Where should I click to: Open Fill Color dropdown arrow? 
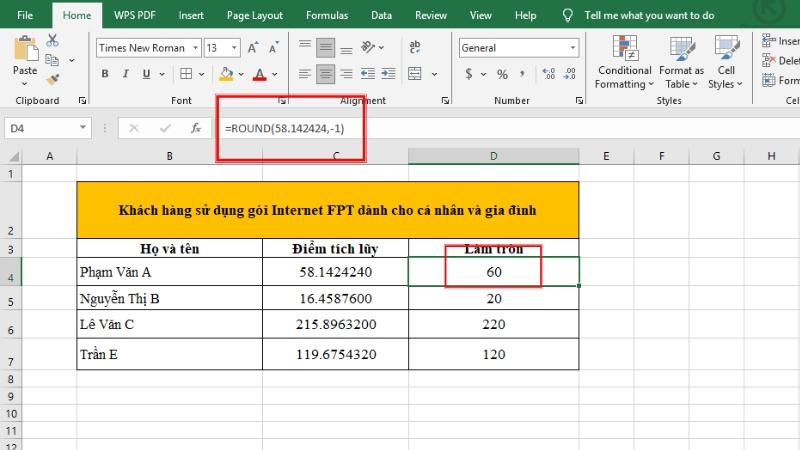click(x=241, y=74)
